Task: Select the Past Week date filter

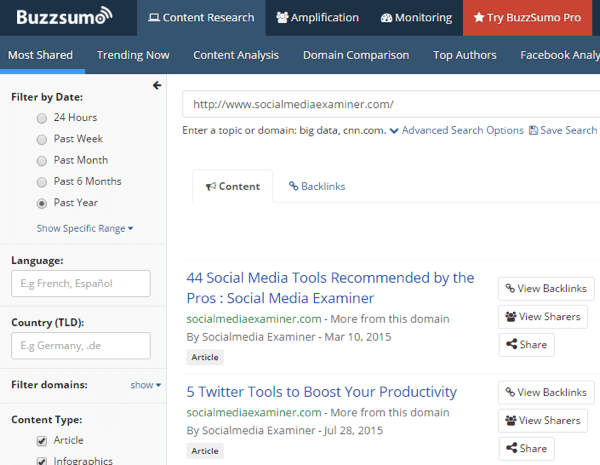Action: click(x=42, y=139)
